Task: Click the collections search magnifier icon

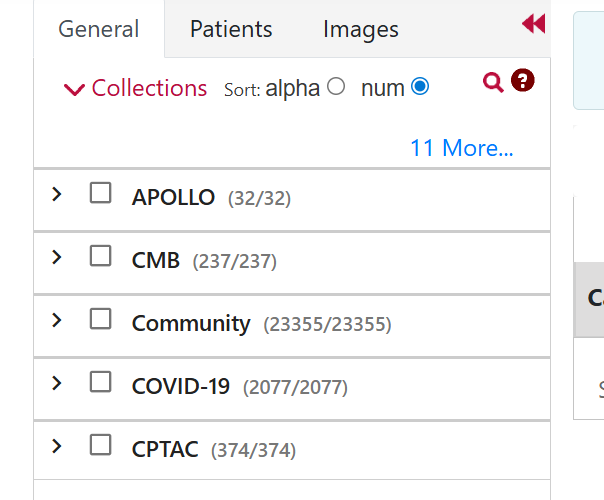Action: (493, 82)
